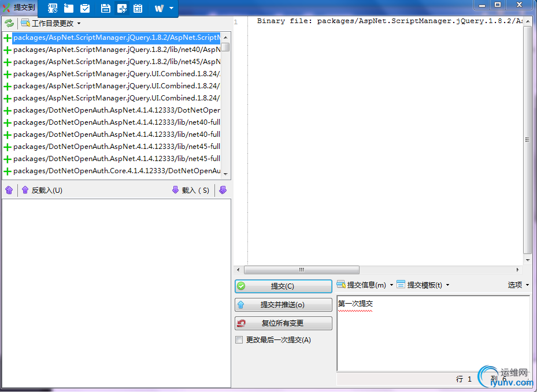Click the Git Extensions logo in title bar

[x=6, y=7]
